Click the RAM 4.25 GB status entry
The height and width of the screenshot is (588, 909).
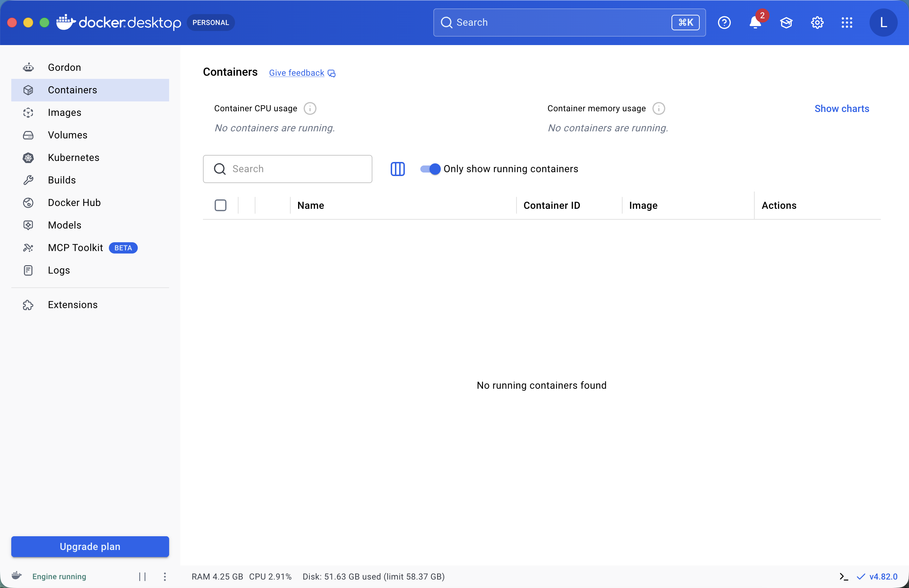click(217, 576)
